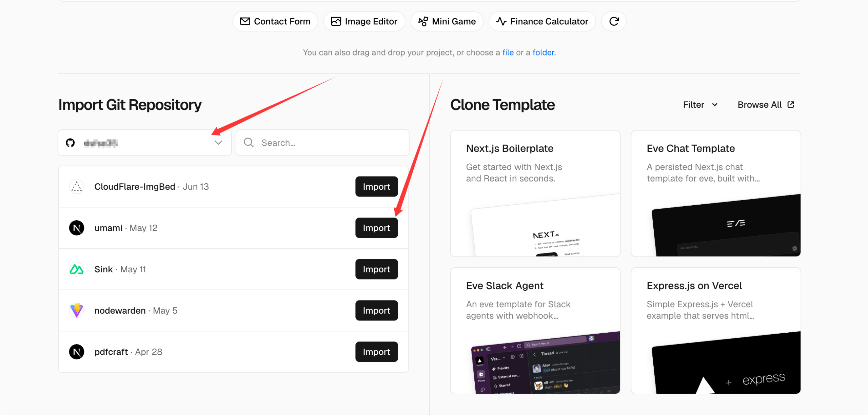Click the nodewarden Vite logo icon

(x=77, y=310)
